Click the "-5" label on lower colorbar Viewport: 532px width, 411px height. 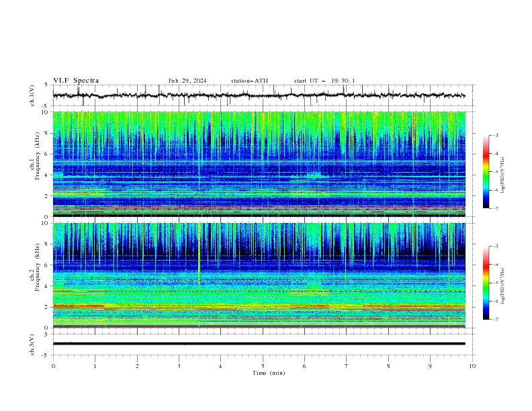(x=495, y=283)
